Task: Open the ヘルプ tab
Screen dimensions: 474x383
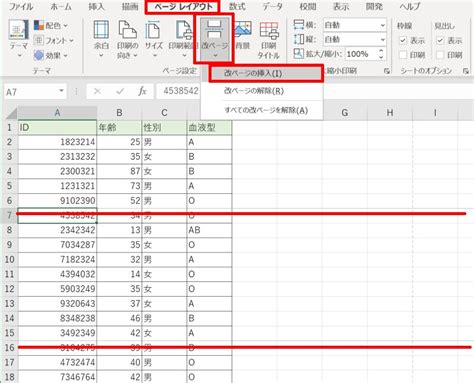Action: coord(410,6)
